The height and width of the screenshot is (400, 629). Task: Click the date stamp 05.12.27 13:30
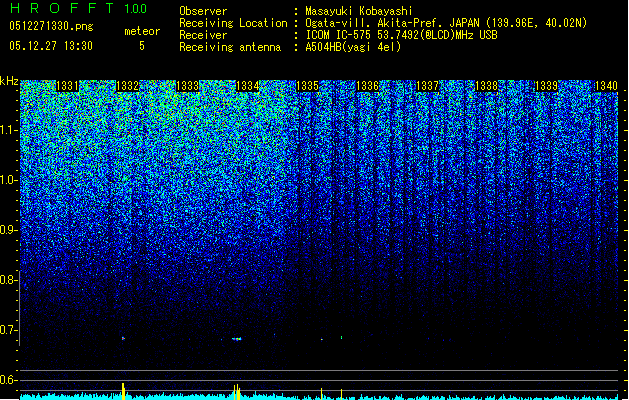[51, 46]
